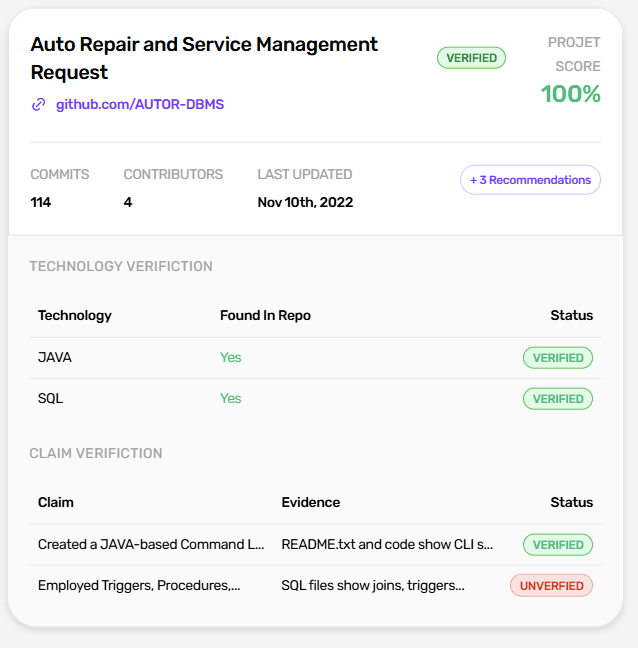Expand evidence 'SQL files show joins, triggers...'
Image resolution: width=638 pixels, height=648 pixels.
tap(373, 585)
